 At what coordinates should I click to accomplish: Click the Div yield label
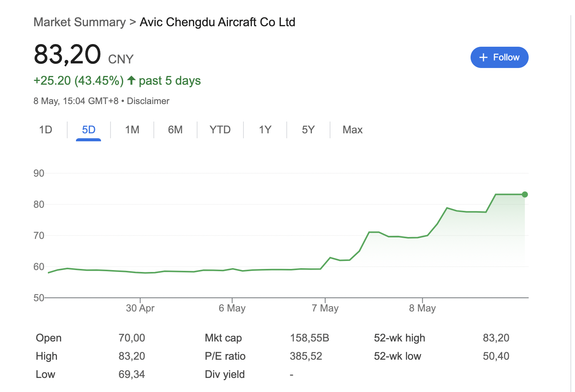(225, 374)
